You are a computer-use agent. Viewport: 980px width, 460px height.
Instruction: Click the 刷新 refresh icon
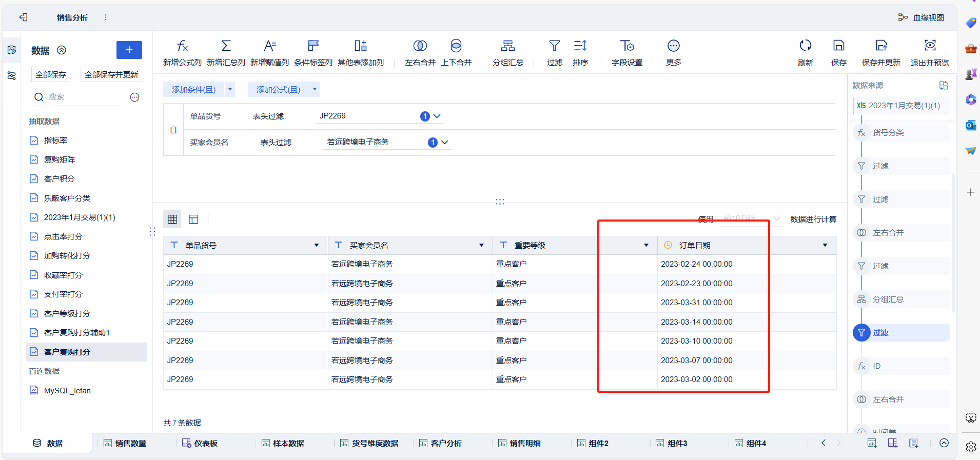(x=806, y=46)
